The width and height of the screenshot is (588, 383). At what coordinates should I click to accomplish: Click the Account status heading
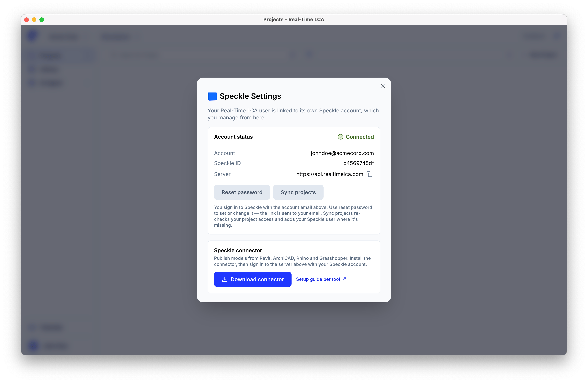[233, 137]
